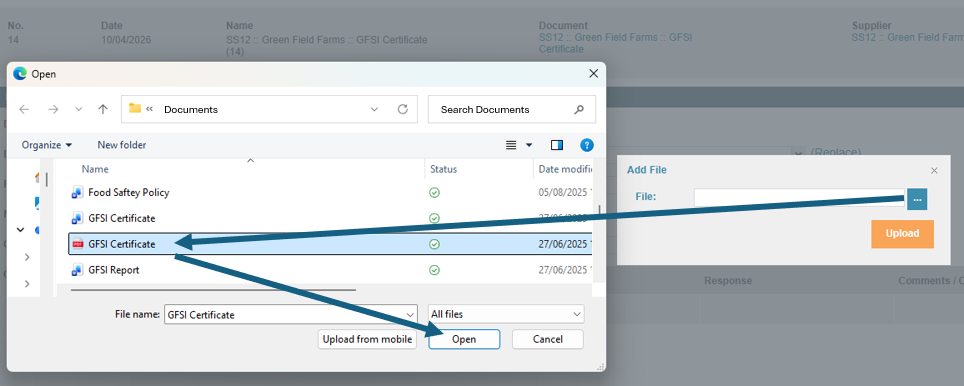Image resolution: width=964 pixels, height=386 pixels.
Task: Click the forward navigation arrow
Action: pyautogui.click(x=53, y=109)
